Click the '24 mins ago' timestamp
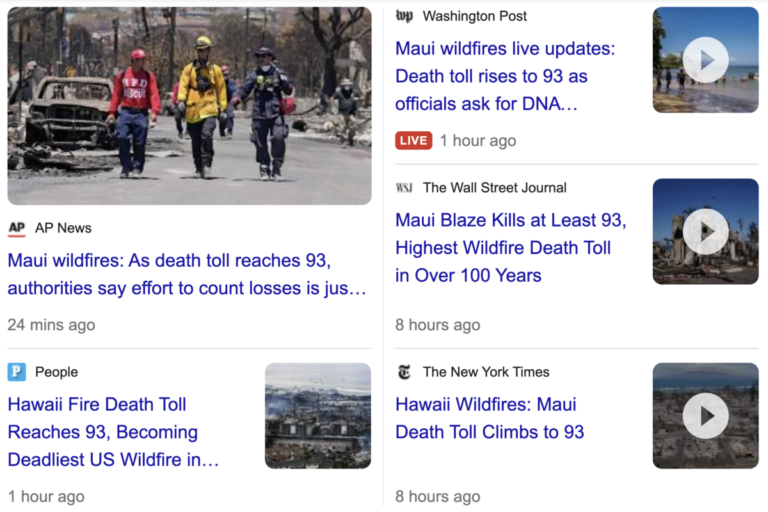 (x=51, y=325)
